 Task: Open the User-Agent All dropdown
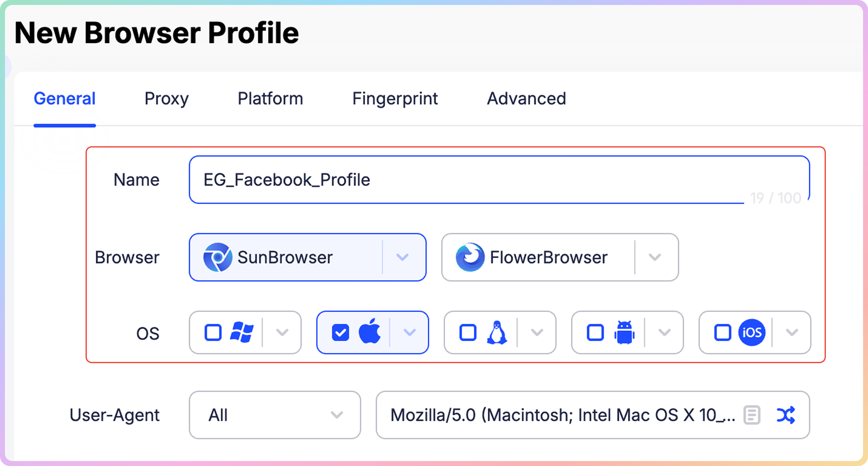coord(275,415)
